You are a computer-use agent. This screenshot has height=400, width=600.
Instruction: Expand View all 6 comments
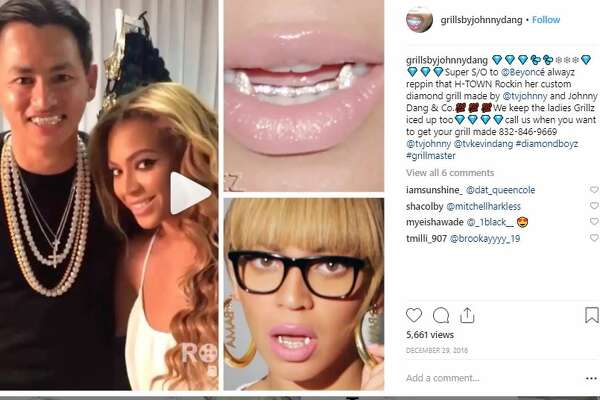click(450, 173)
